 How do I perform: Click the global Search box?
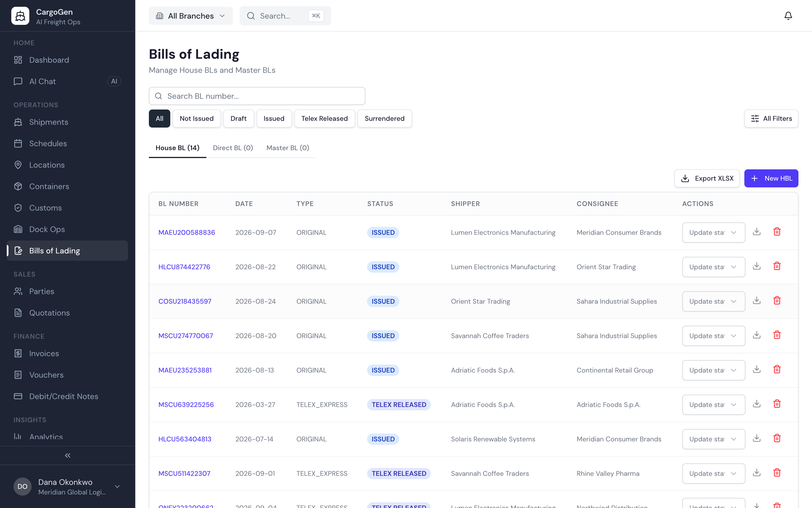(285, 16)
